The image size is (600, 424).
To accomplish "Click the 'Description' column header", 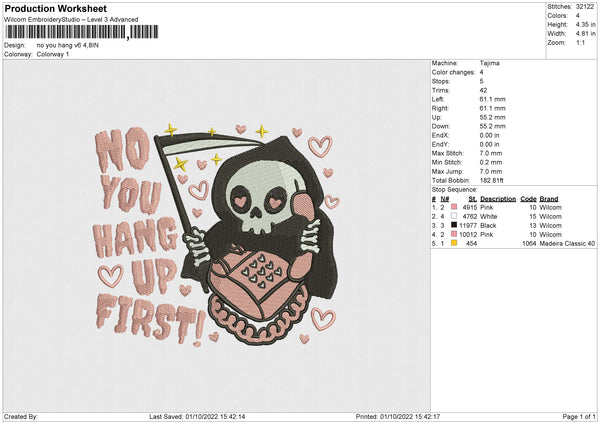I will pyautogui.click(x=498, y=199).
